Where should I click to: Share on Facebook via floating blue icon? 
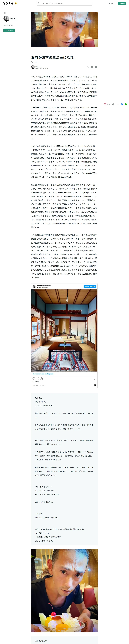click(x=122, y=104)
